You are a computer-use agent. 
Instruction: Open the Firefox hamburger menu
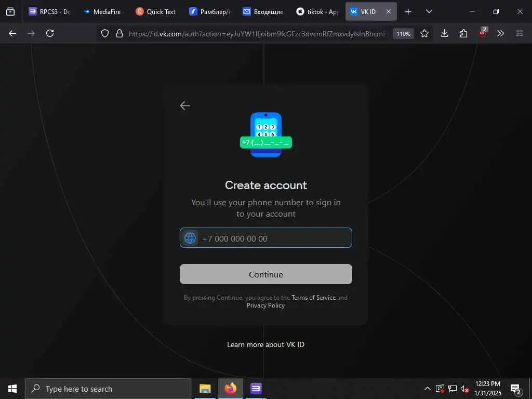tap(520, 33)
